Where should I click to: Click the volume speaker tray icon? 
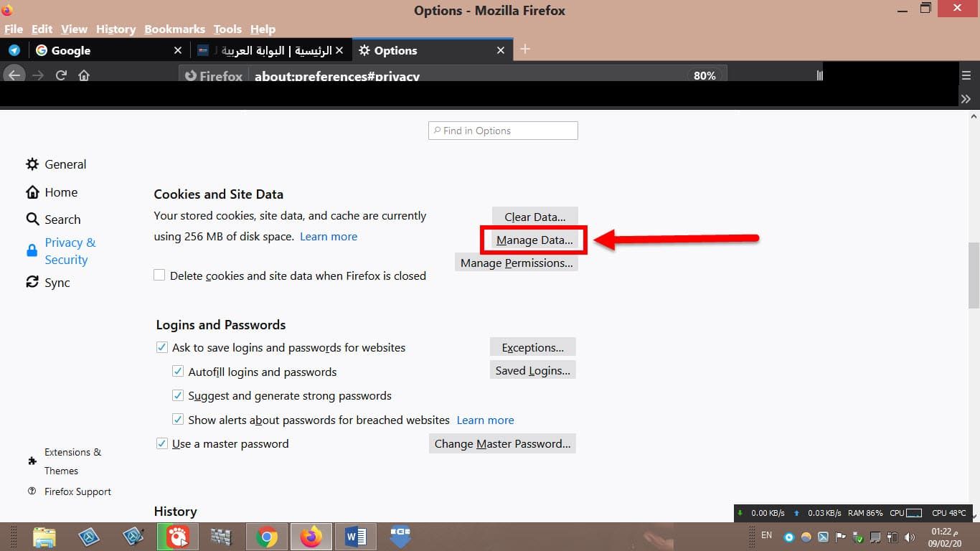[x=910, y=537]
